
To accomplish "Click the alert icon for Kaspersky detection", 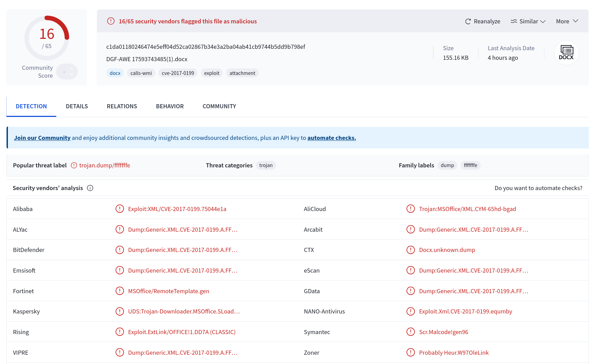I will 120,311.
